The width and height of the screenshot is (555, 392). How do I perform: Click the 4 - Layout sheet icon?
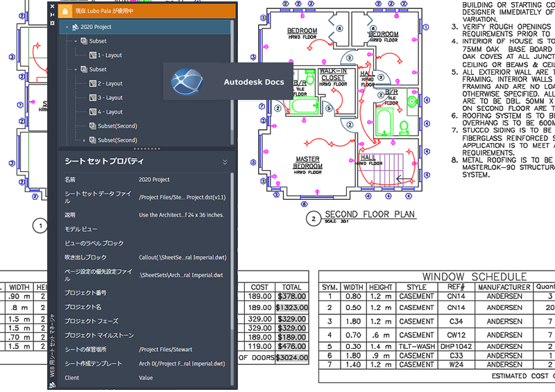coord(93,112)
